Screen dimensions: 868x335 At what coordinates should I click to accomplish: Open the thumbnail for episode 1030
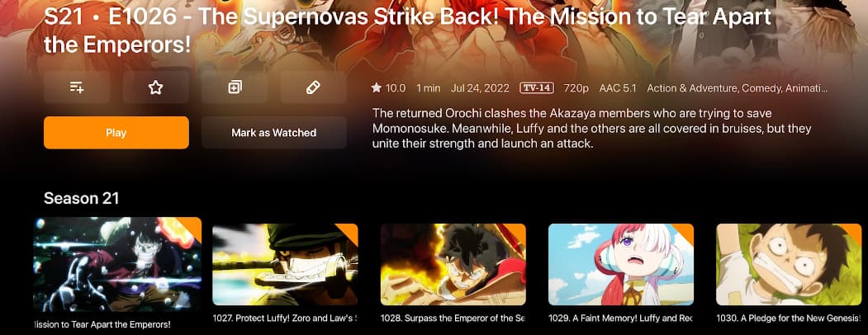click(x=789, y=264)
